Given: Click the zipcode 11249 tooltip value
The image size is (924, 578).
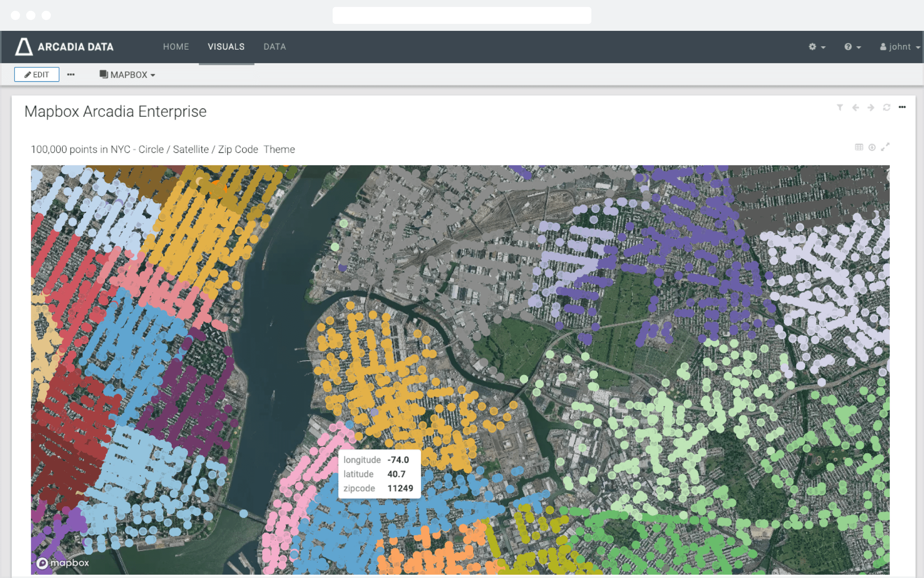Looking at the screenshot, I should click(400, 488).
